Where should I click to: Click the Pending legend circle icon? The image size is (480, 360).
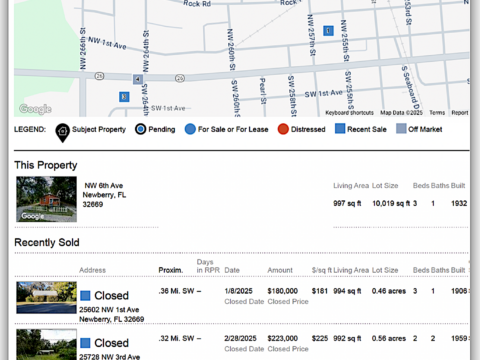[140, 129]
